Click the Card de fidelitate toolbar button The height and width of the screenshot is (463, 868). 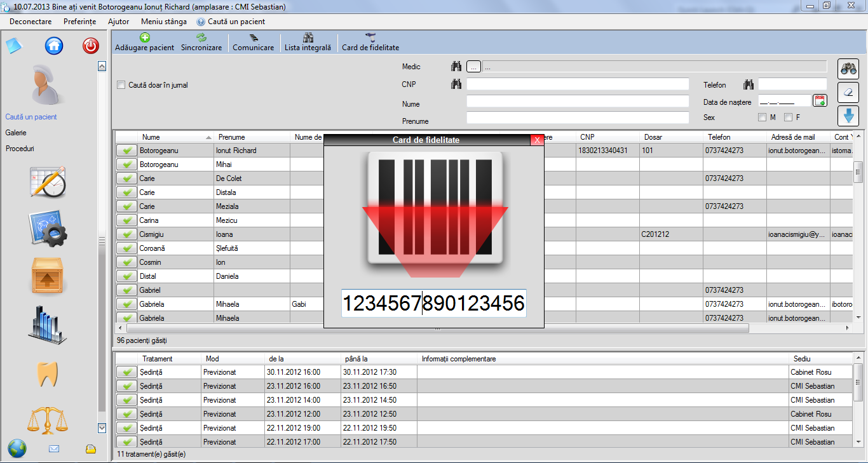(370, 43)
